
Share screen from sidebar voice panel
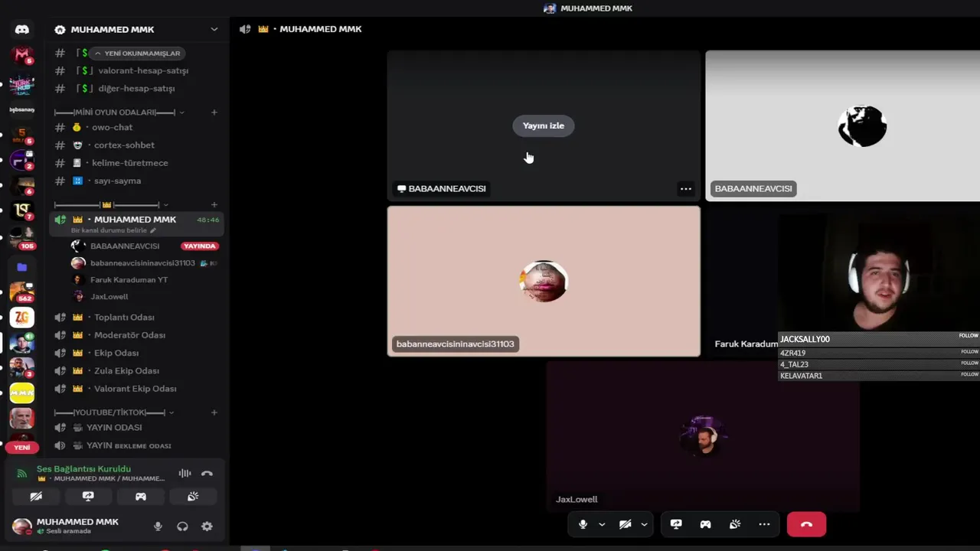(x=88, y=497)
